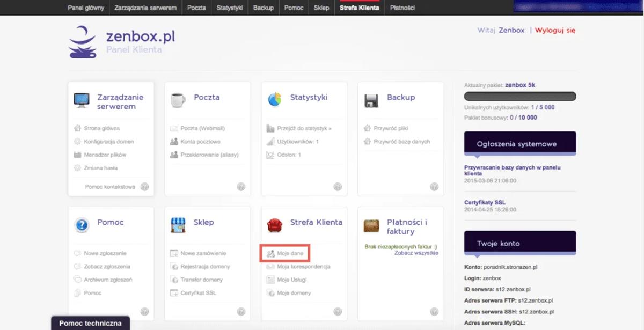This screenshot has height=330, width=644.
Task: Open Płatności in top navigation bar
Action: click(x=402, y=8)
